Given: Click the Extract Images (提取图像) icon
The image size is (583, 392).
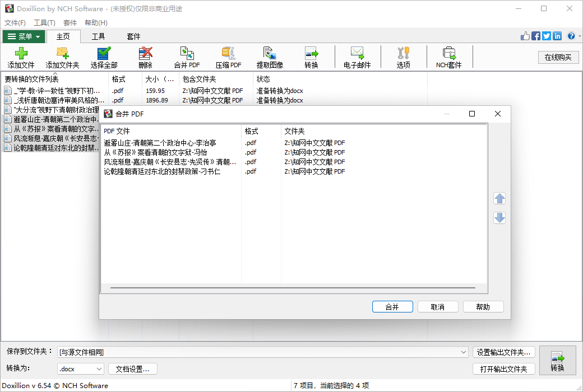Looking at the screenshot, I should (x=270, y=58).
